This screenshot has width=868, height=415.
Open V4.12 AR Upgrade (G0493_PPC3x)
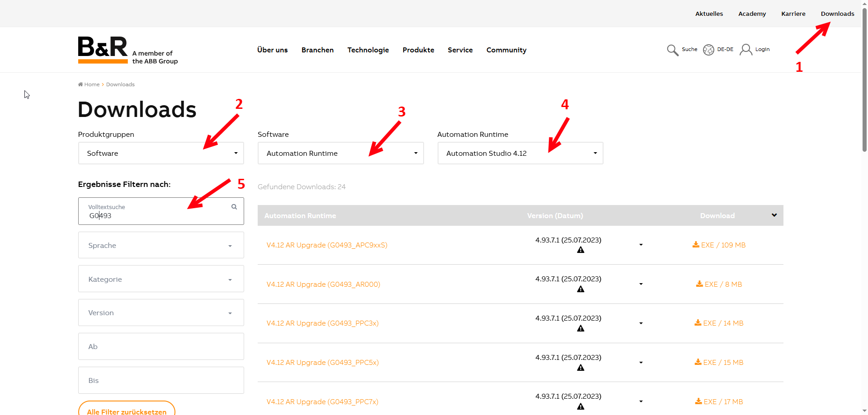pyautogui.click(x=322, y=323)
